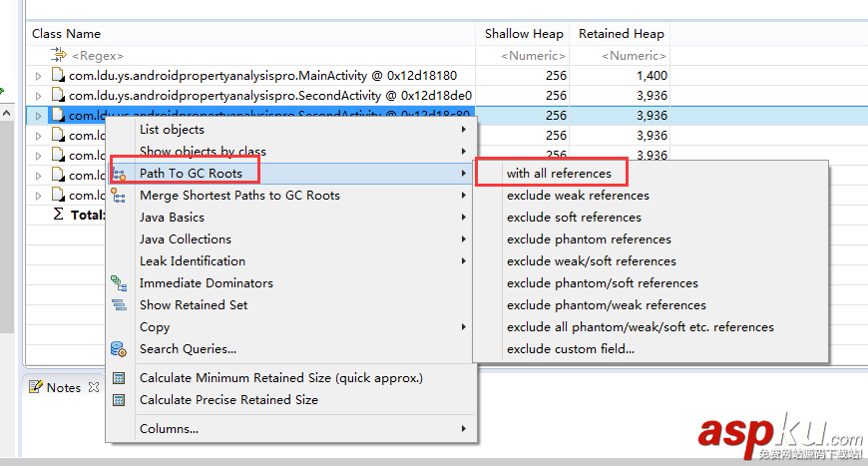
Task: Close the Notes tab
Action: click(x=94, y=387)
